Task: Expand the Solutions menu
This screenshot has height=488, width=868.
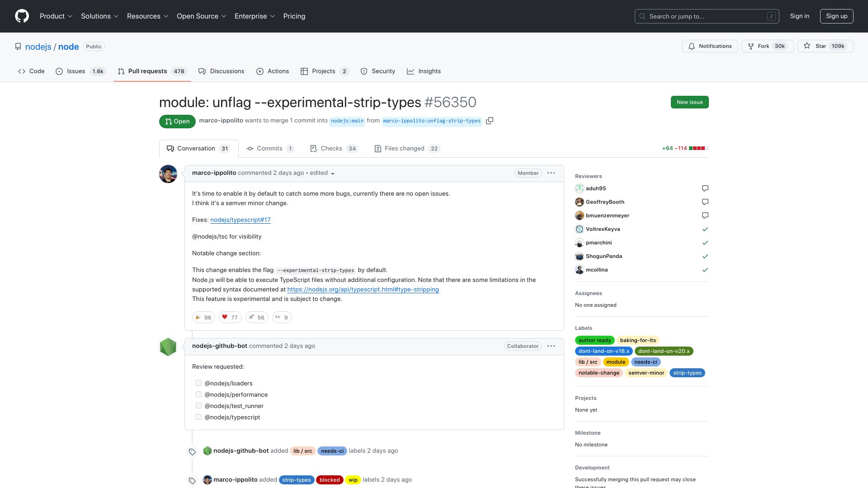Action: tap(100, 16)
